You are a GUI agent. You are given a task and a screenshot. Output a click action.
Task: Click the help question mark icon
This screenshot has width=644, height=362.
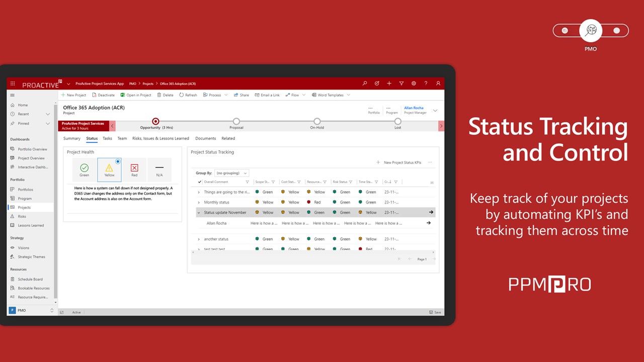point(426,83)
